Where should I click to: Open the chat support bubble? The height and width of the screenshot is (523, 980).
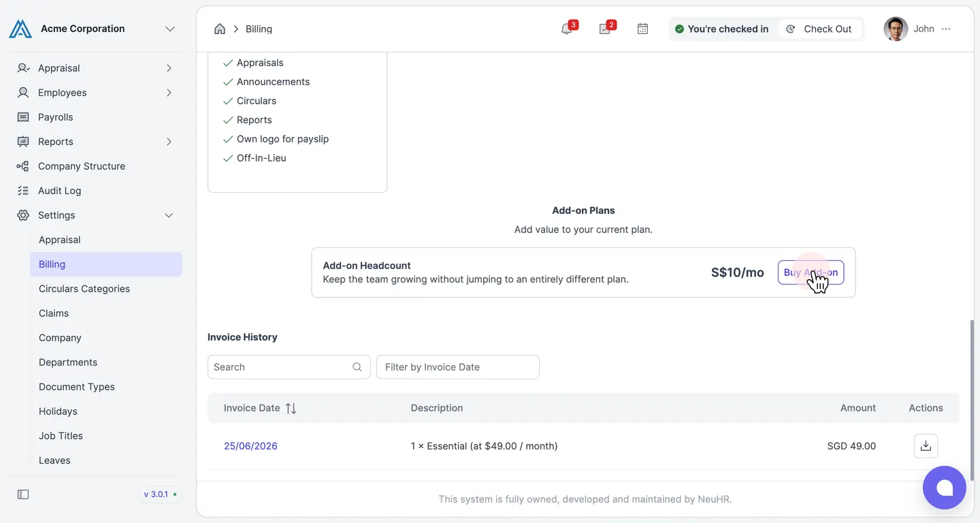tap(945, 488)
